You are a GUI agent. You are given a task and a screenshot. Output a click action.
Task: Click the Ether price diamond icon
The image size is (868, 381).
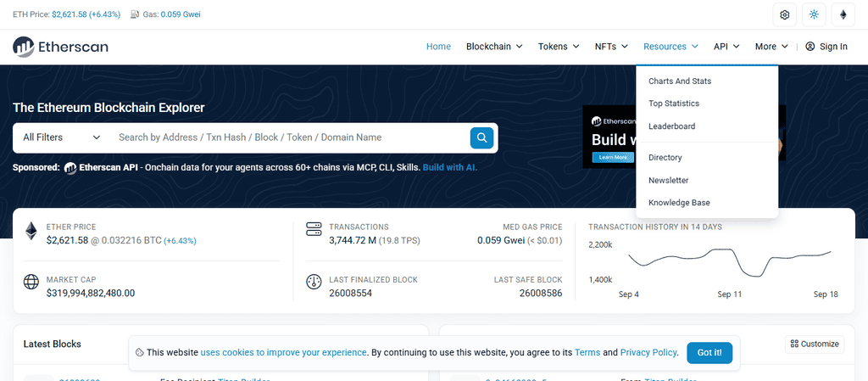(31, 232)
